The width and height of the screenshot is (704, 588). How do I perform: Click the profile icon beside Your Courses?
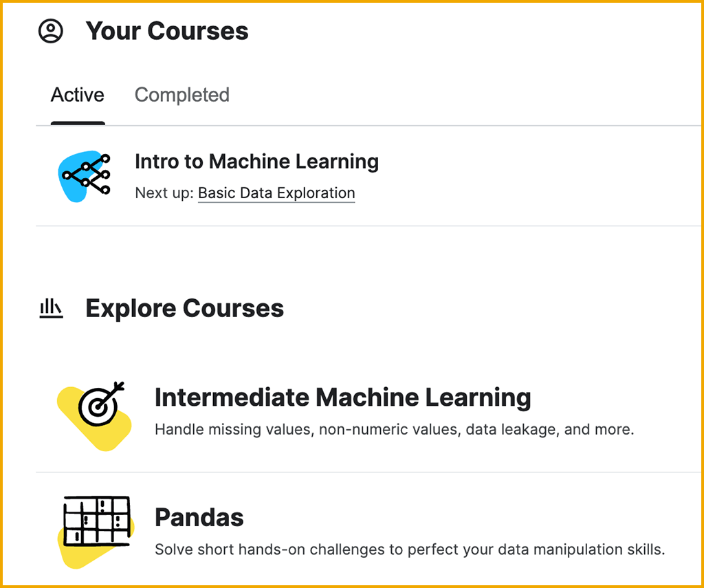click(51, 32)
